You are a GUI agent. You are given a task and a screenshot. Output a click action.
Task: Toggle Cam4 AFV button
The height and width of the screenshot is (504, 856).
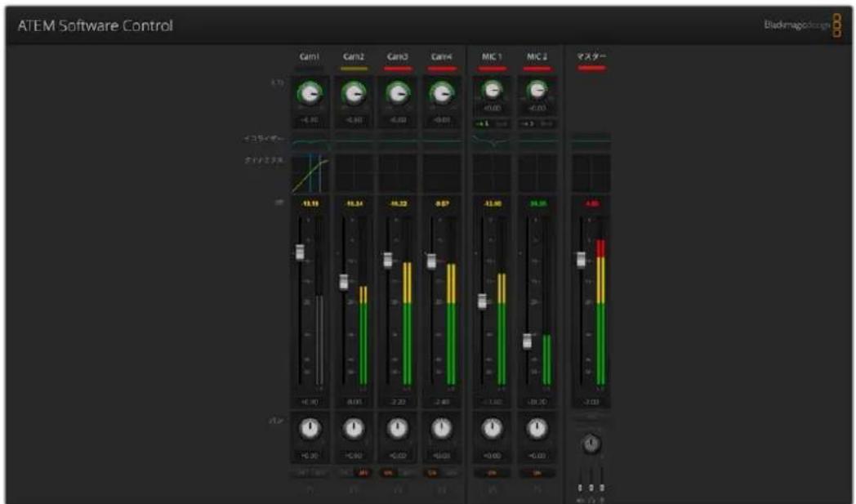click(451, 473)
